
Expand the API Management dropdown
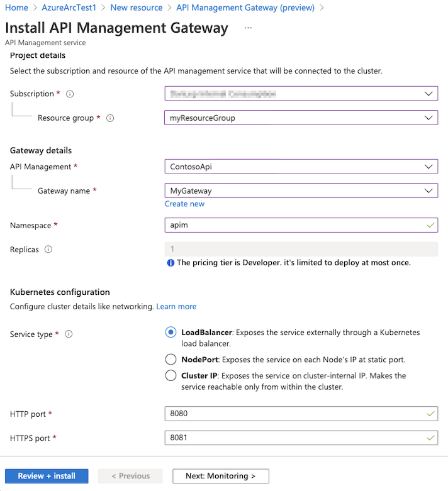click(301, 167)
